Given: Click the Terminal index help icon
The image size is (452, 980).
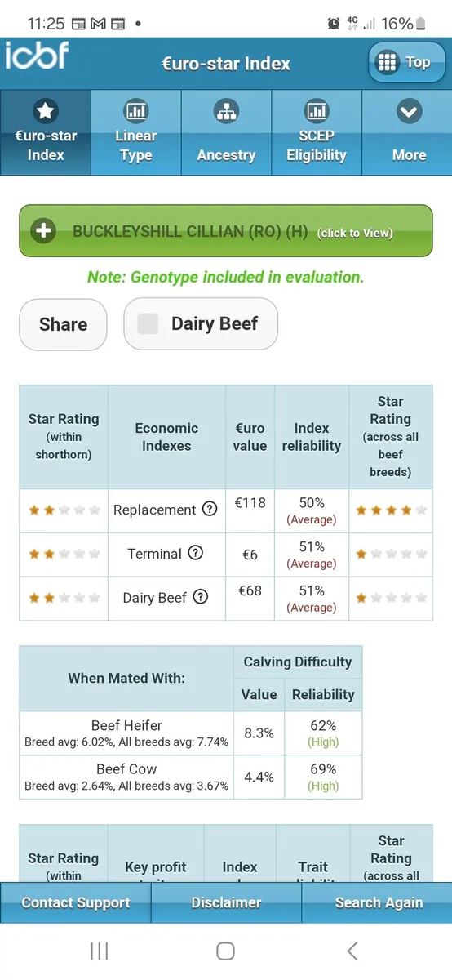Looking at the screenshot, I should 196,553.
